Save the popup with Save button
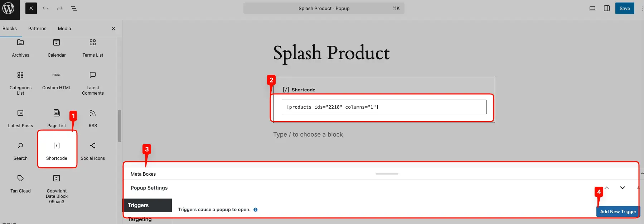 coord(625,8)
